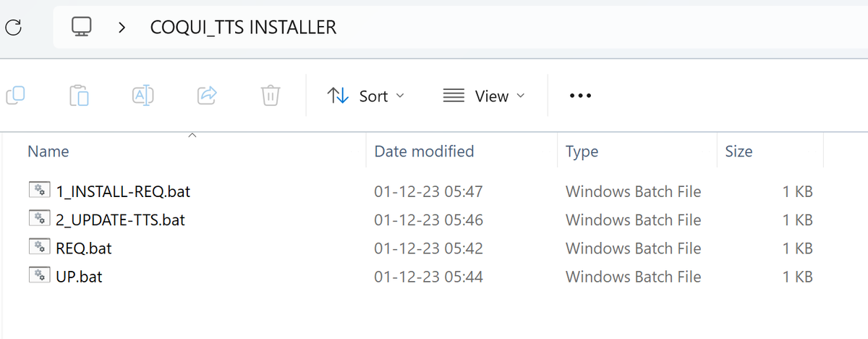This screenshot has height=339, width=868.
Task: Click the Copy toolbar icon
Action: click(x=16, y=95)
